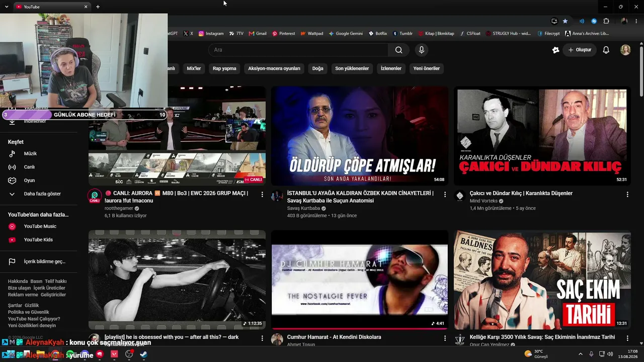This screenshot has width=644, height=362.
Task: Select the Doğa filter chip
Action: click(317, 68)
